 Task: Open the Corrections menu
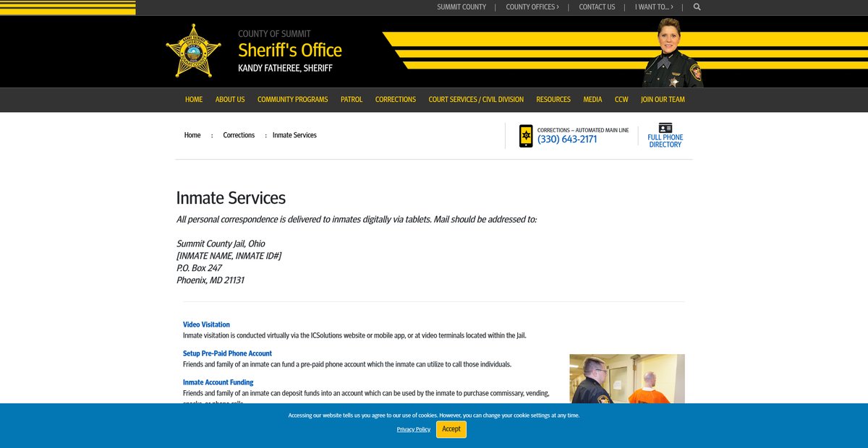pos(396,100)
